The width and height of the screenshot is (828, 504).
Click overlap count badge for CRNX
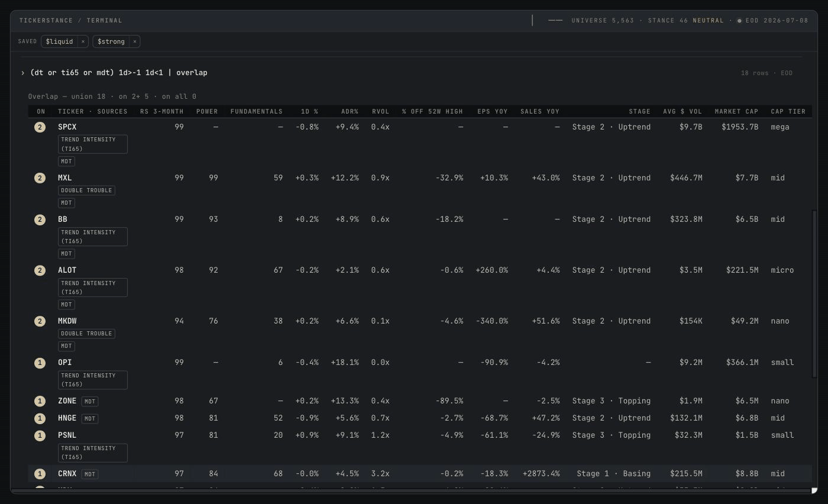coord(40,474)
